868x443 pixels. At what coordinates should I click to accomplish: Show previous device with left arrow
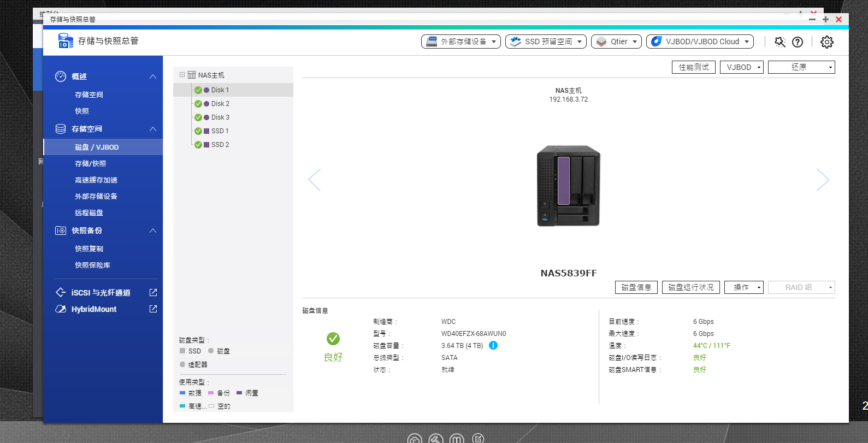(314, 180)
